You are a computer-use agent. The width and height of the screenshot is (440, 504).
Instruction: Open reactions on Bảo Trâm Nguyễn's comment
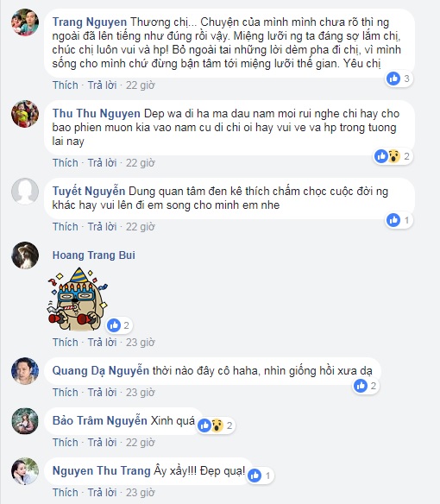point(216,425)
